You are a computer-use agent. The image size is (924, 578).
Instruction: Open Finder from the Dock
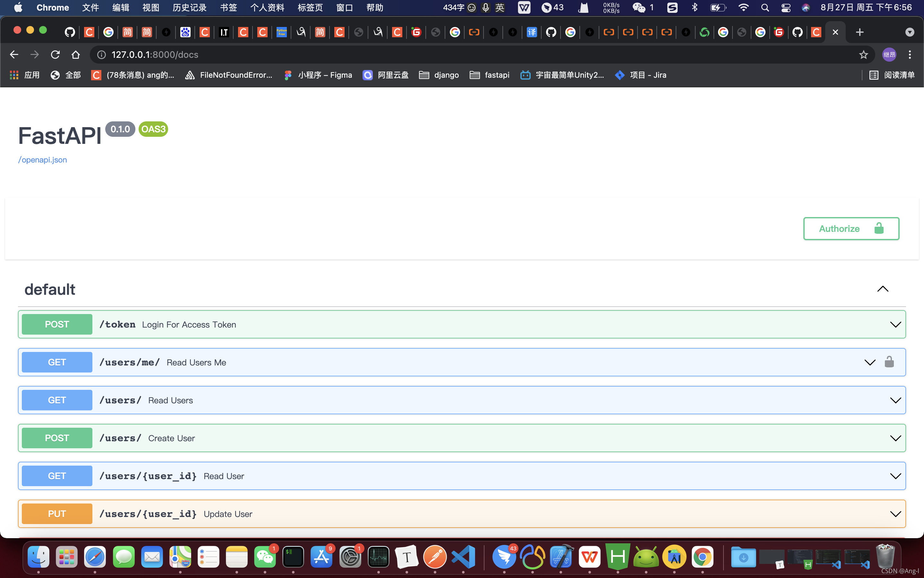pos(38,556)
